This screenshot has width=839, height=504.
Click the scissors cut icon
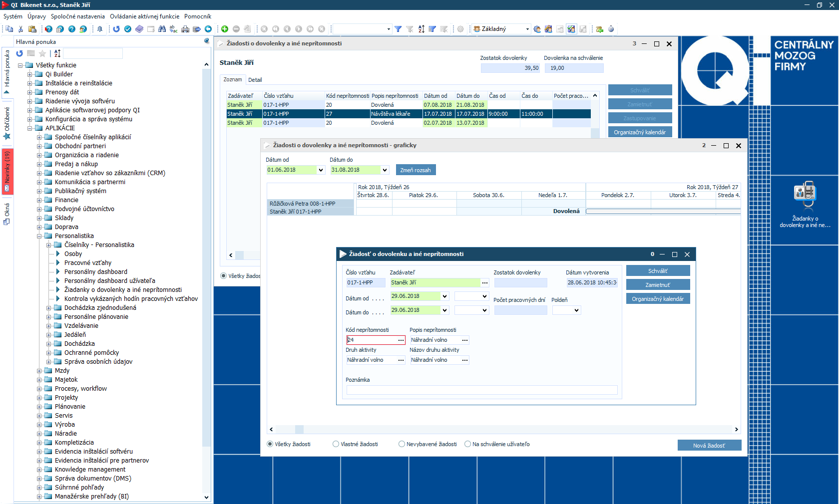(20, 29)
